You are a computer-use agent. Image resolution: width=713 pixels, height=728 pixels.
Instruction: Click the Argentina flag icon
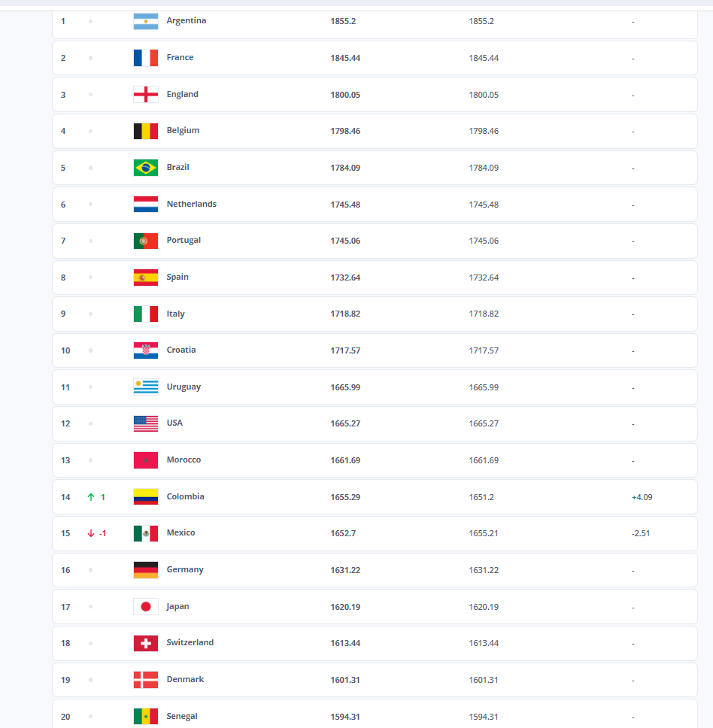[x=145, y=21]
